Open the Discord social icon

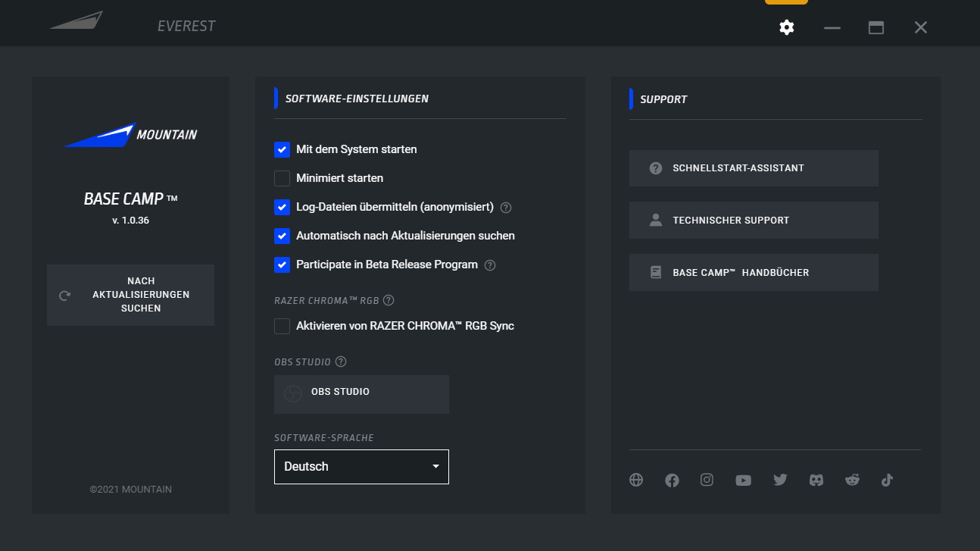click(x=816, y=480)
